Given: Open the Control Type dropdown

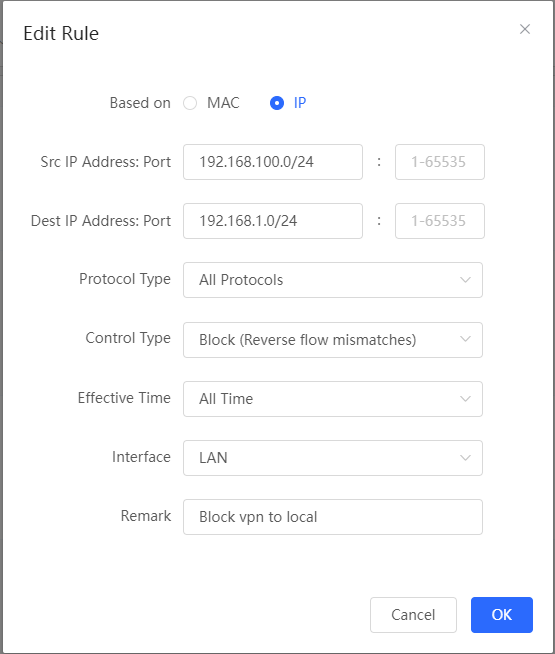Looking at the screenshot, I should [333, 340].
